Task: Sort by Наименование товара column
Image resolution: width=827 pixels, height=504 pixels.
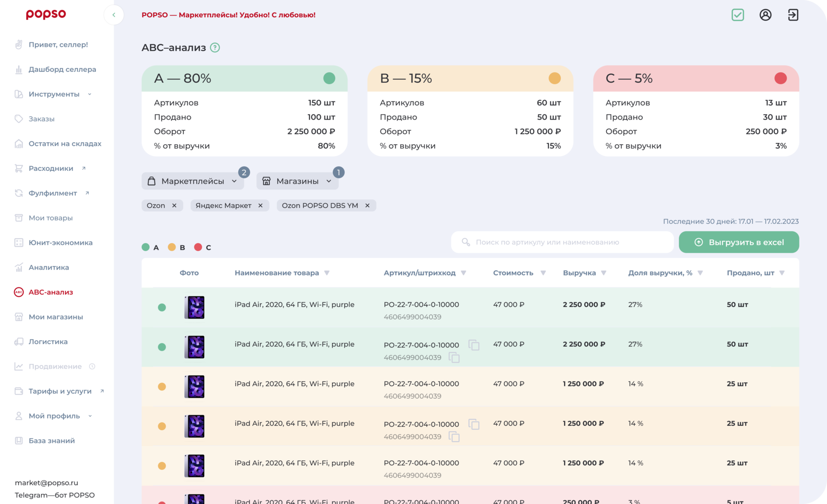Action: tap(327, 273)
